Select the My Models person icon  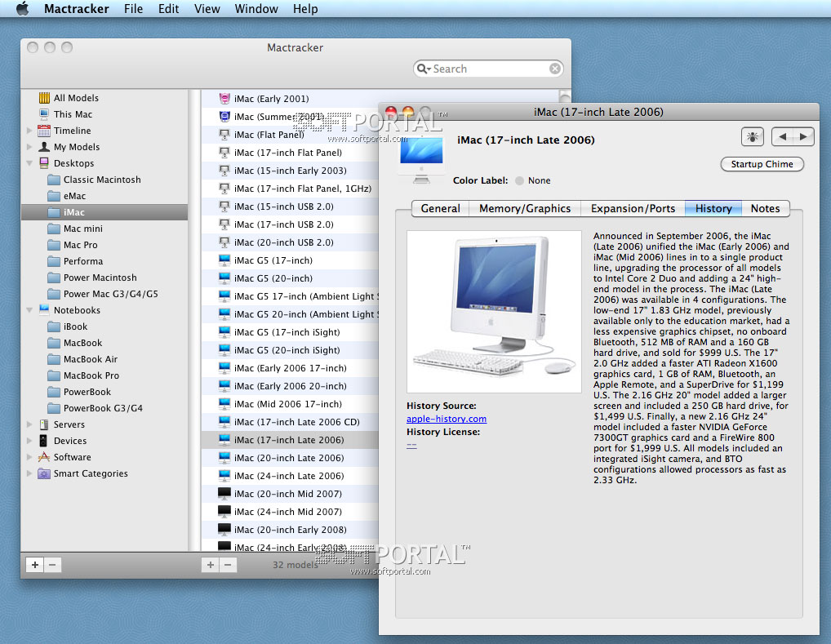(x=44, y=147)
